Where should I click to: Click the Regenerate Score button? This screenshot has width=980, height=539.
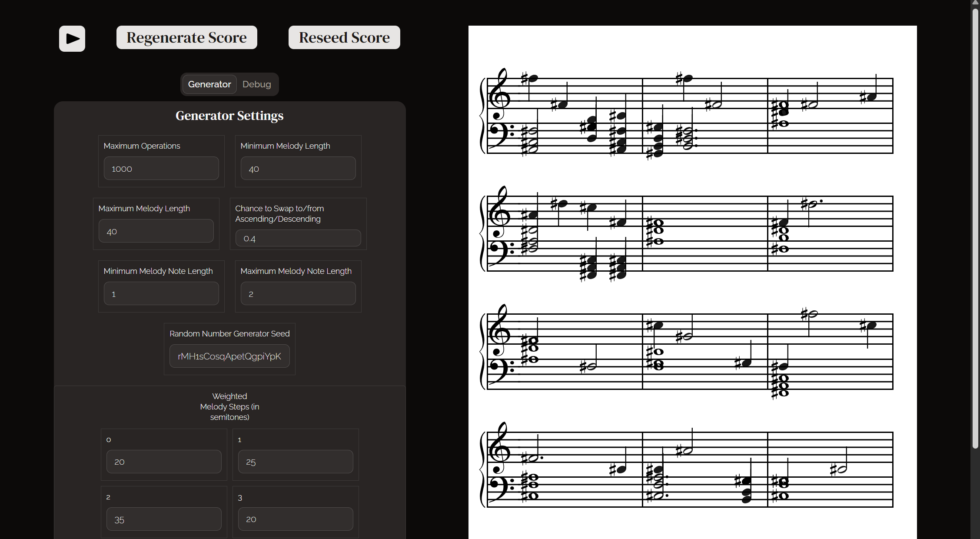[x=186, y=37]
